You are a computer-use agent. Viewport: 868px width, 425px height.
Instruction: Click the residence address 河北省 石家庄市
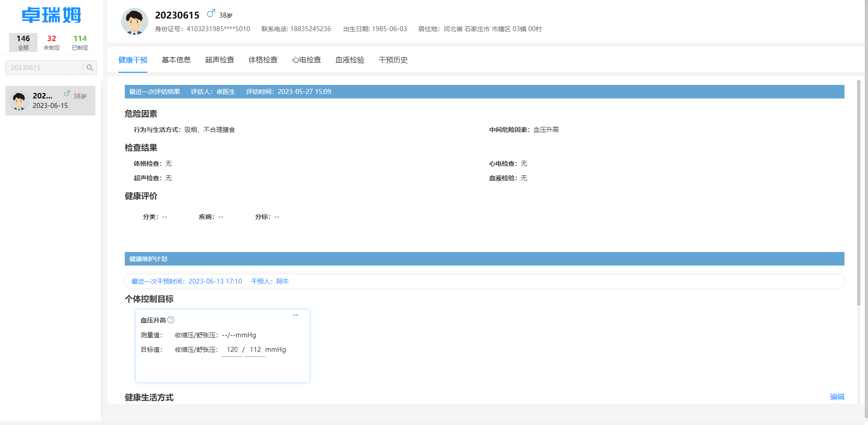pyautogui.click(x=492, y=29)
